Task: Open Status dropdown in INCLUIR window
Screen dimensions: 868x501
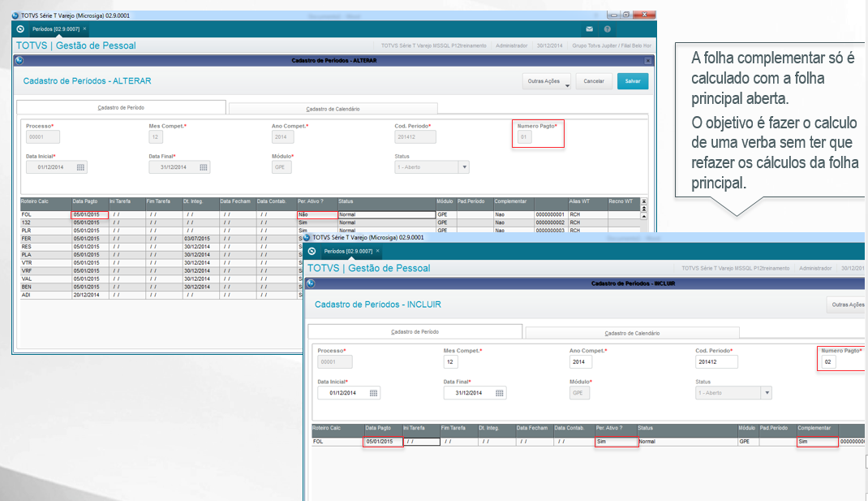Action: pos(767,393)
